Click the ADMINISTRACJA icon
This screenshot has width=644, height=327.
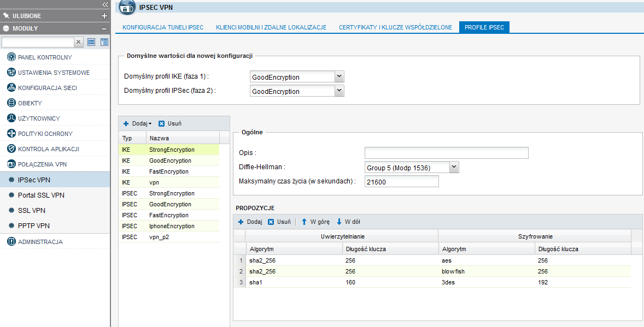point(11,241)
